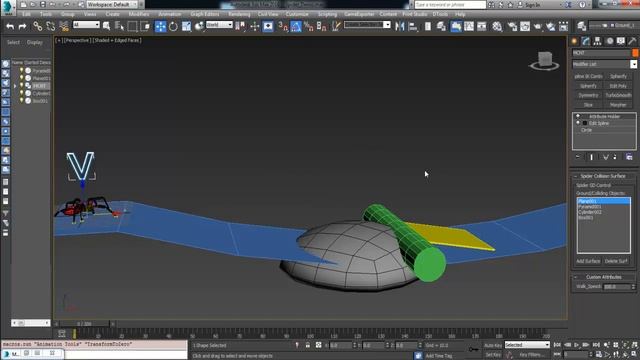Click the Add Surface button
640x360 pixels.
pyautogui.click(x=588, y=261)
